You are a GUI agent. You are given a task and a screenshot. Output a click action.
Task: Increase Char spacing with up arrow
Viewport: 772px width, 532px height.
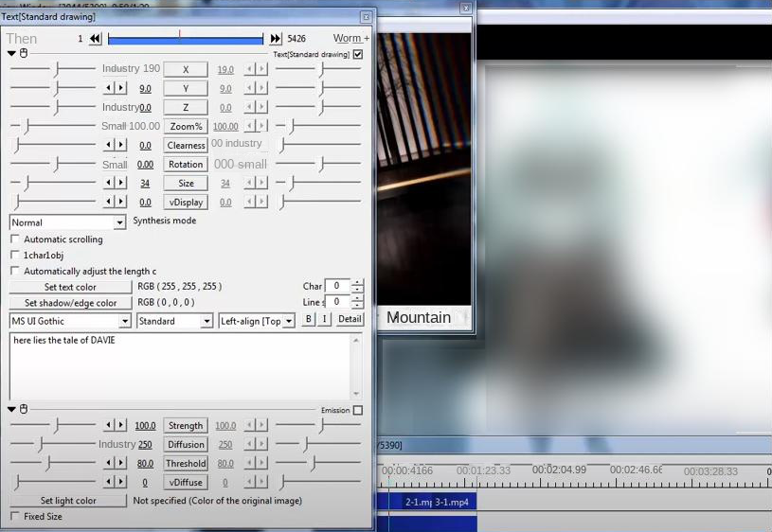click(x=357, y=282)
